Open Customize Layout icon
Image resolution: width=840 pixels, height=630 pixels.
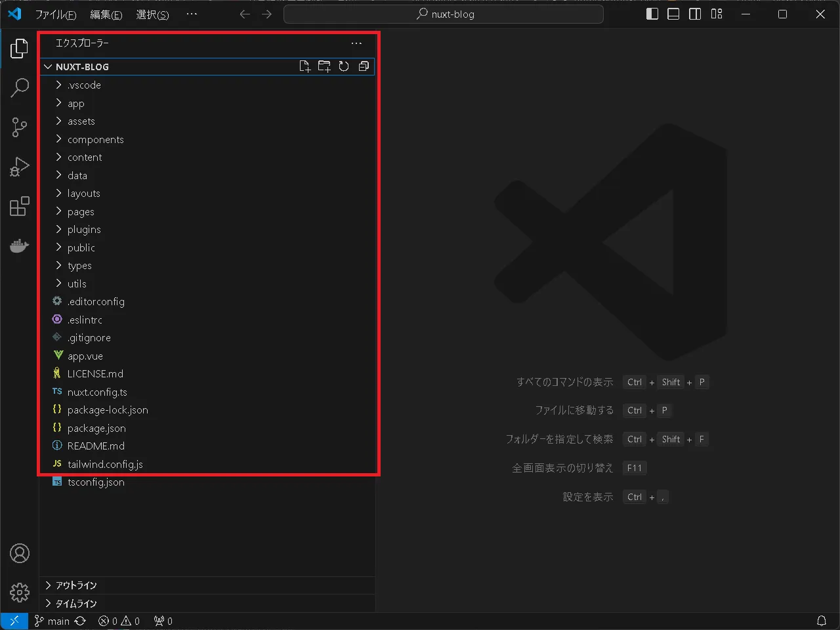coord(717,14)
